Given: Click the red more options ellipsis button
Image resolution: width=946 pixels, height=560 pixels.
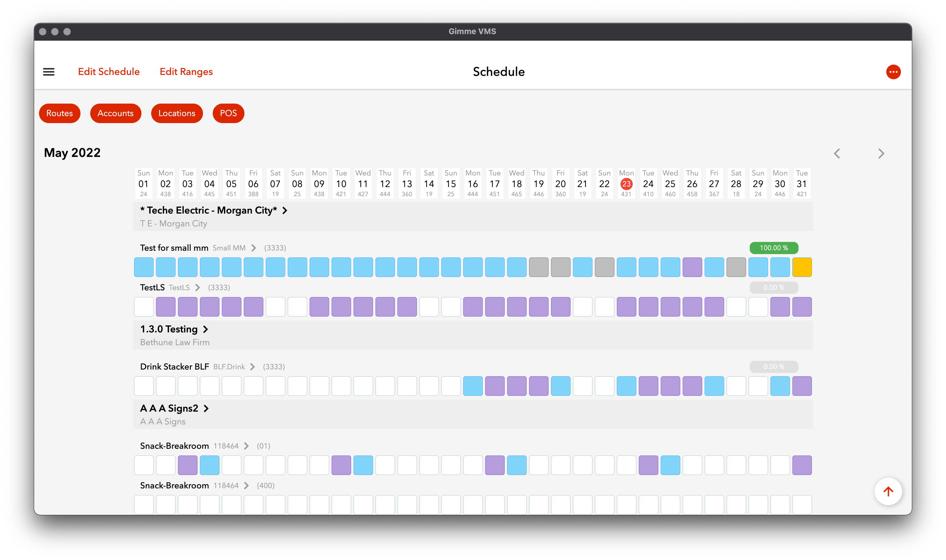Looking at the screenshot, I should tap(893, 72).
